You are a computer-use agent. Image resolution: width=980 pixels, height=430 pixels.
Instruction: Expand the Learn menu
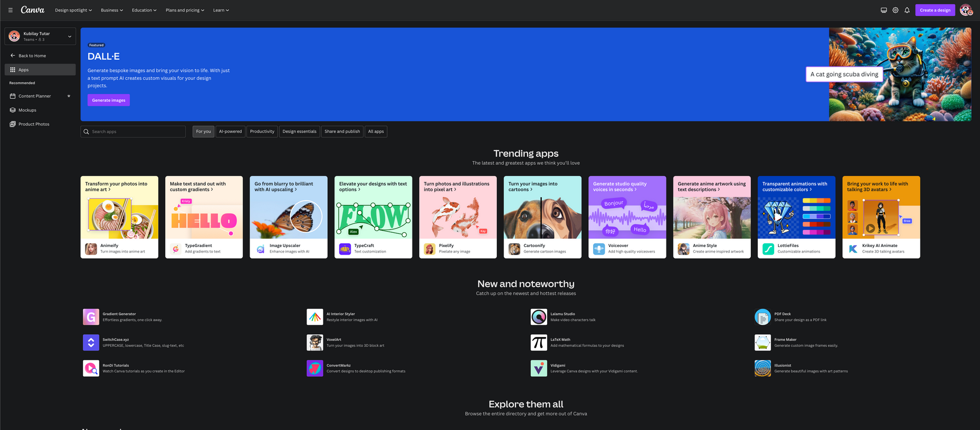pyautogui.click(x=221, y=10)
